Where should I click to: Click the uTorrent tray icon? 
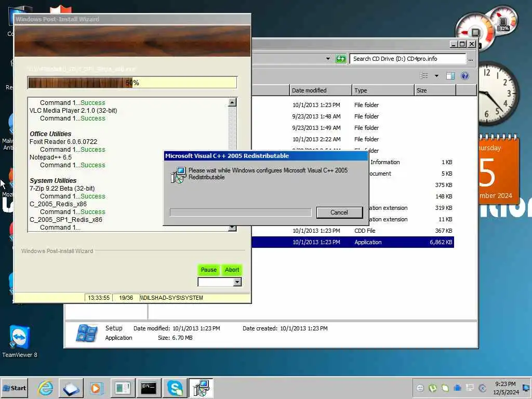pyautogui.click(x=433, y=388)
